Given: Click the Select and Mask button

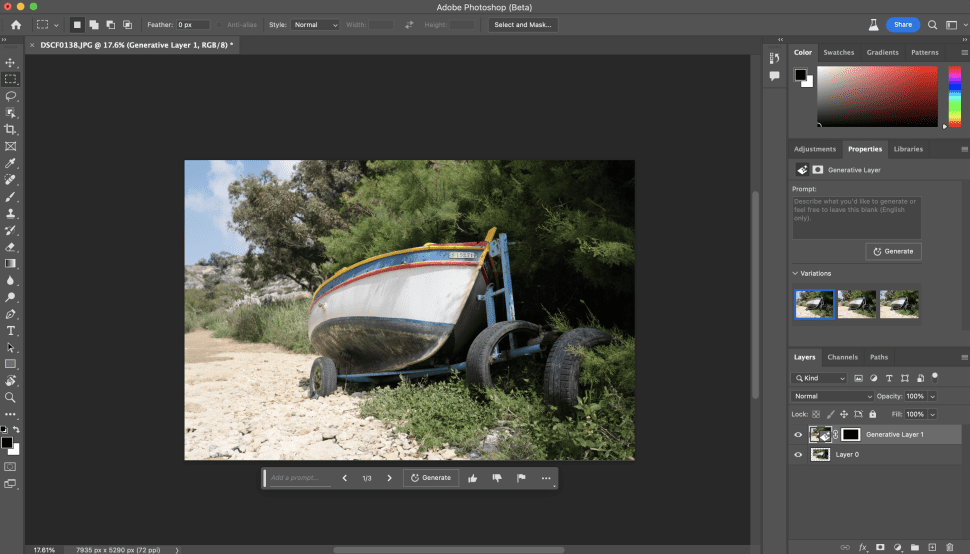Looking at the screenshot, I should click(523, 25).
